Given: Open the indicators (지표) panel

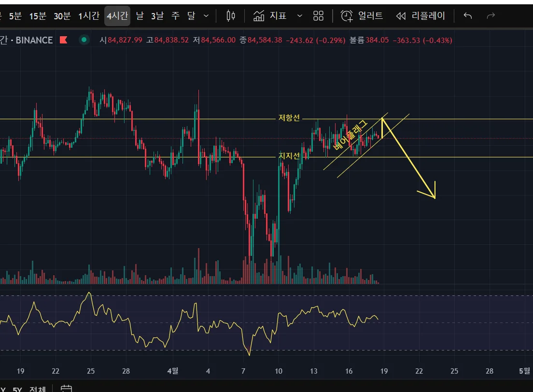Looking at the screenshot, I should [x=270, y=15].
